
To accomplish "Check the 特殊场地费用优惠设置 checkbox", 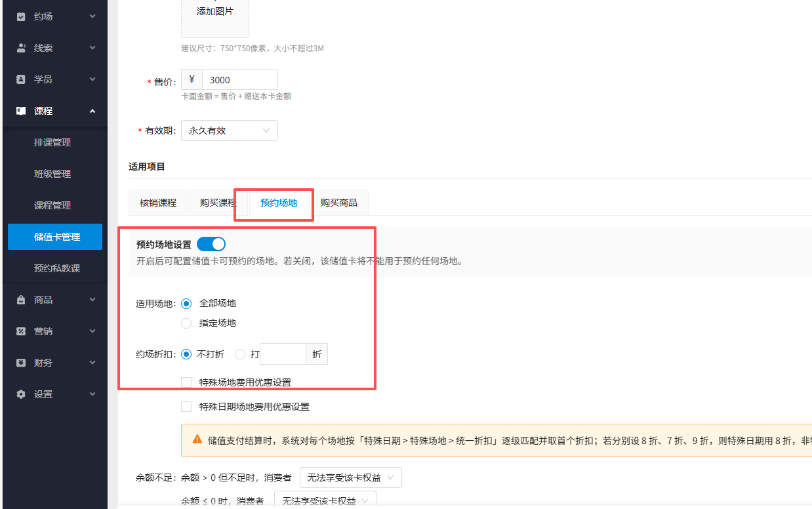I will (x=186, y=382).
